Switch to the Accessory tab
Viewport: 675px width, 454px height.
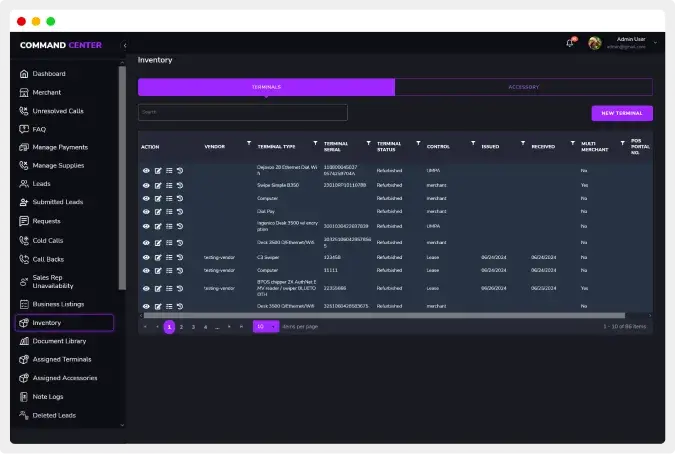tap(523, 87)
